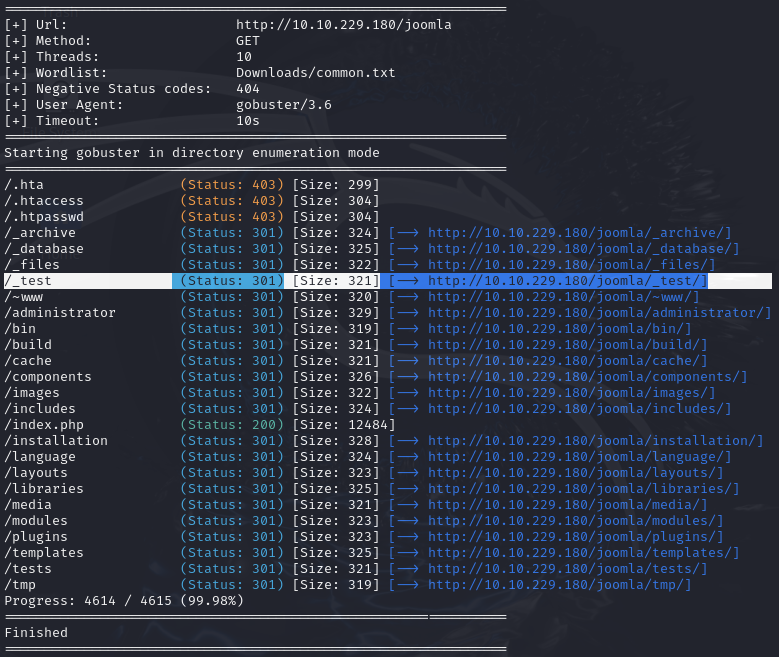Click the target URL http://10.10.229.180/joomla

click(343, 25)
